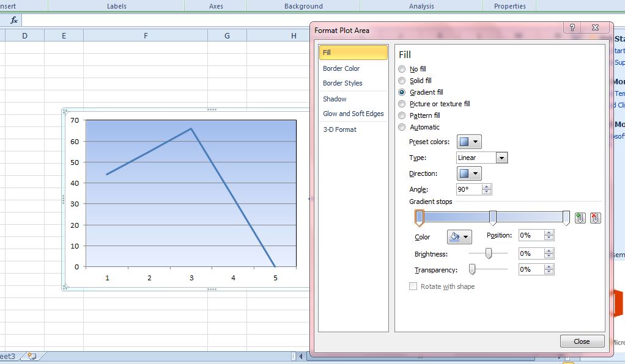Open the 3-D Format category

pyautogui.click(x=339, y=129)
